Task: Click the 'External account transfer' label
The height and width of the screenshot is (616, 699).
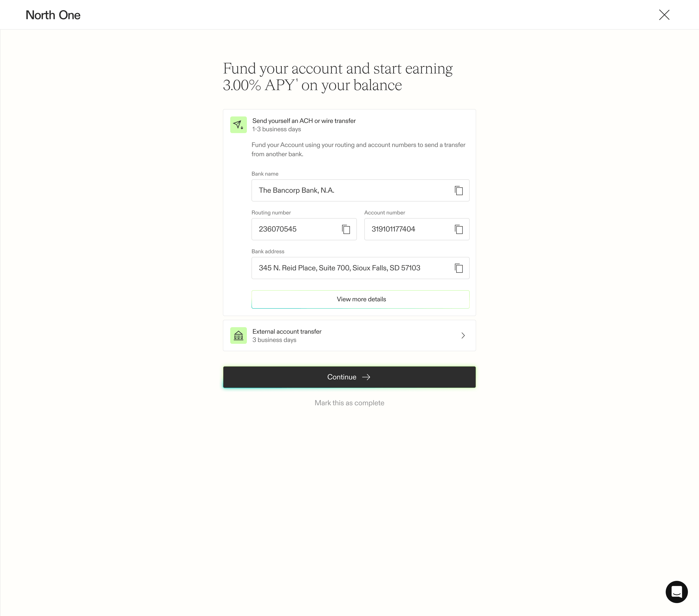Action: coord(287,331)
